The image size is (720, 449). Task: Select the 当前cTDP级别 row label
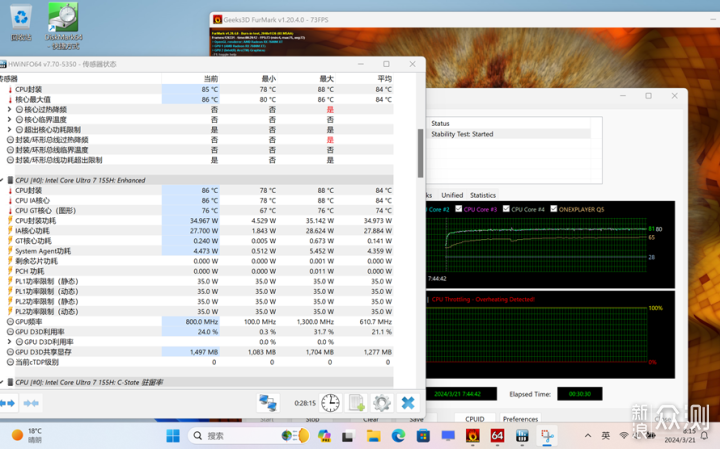pyautogui.click(x=37, y=362)
